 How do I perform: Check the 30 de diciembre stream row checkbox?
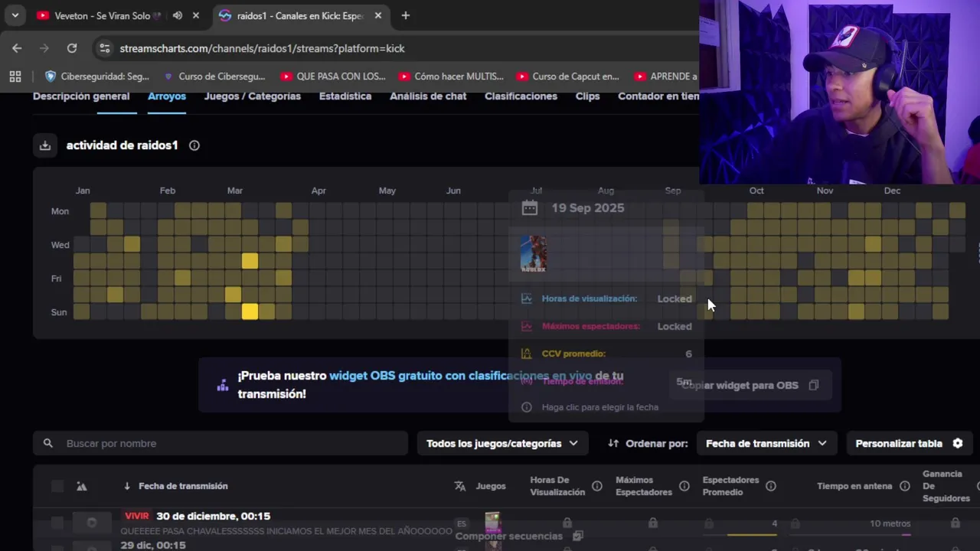[57, 523]
